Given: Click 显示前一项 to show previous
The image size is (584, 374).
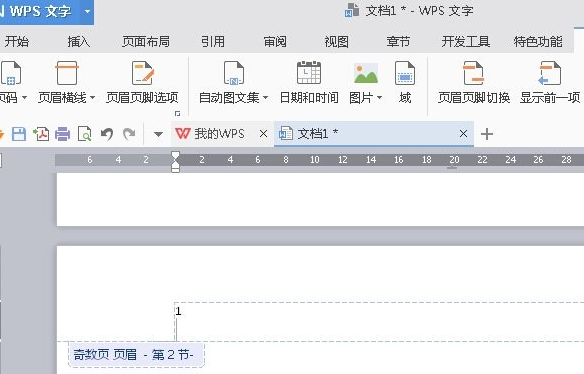Looking at the screenshot, I should point(550,82).
